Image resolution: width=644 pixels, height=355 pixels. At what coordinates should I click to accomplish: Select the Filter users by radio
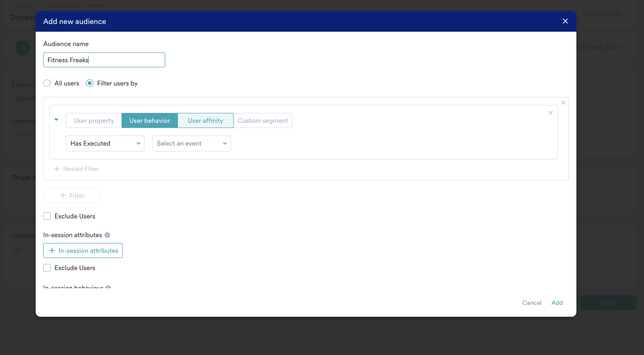pos(90,83)
